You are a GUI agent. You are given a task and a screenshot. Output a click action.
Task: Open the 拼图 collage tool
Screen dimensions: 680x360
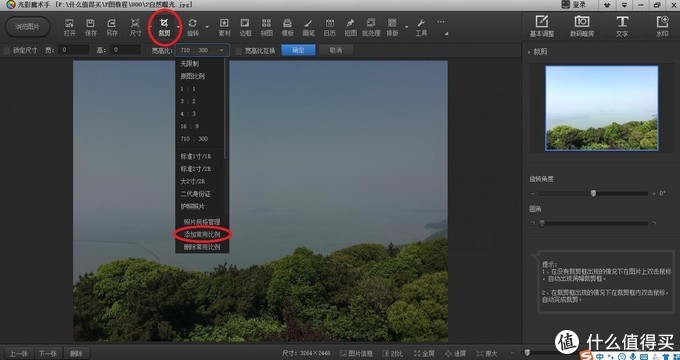coord(266,27)
